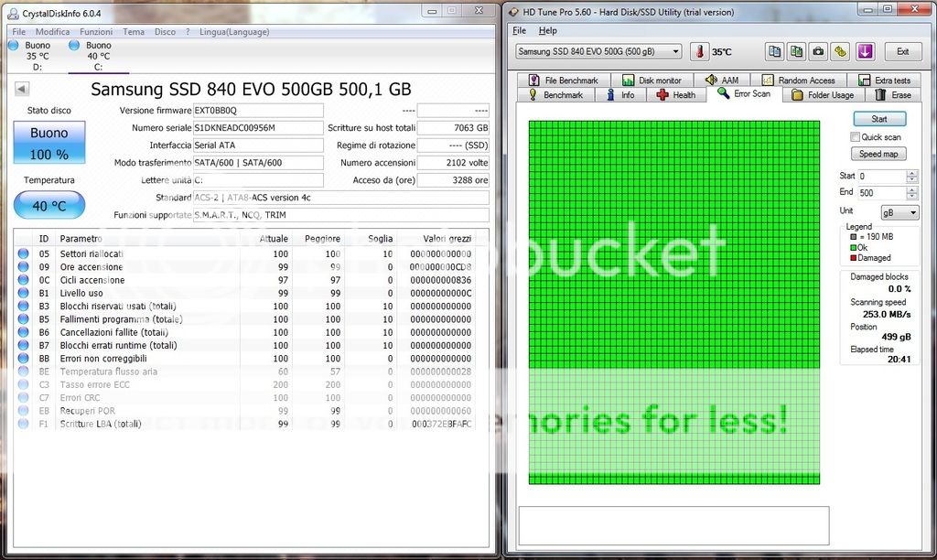Switch to the Disk monitor tab
The width and height of the screenshot is (937, 560).
652,81
